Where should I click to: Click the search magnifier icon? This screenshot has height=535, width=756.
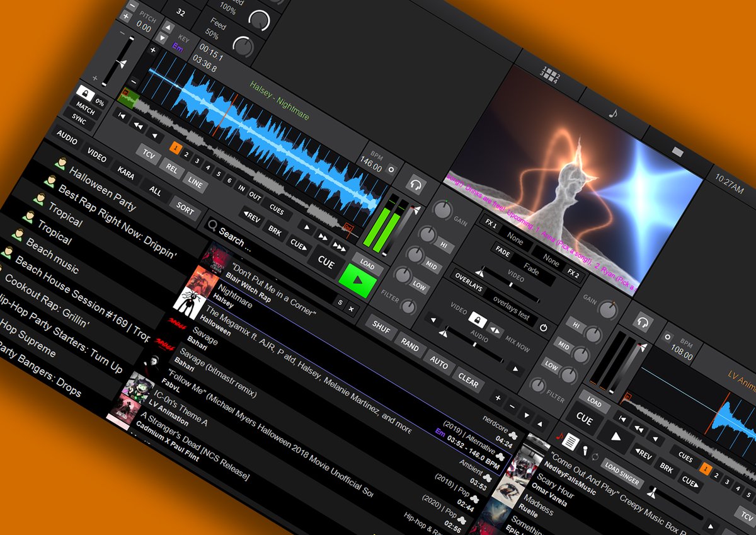[212, 226]
